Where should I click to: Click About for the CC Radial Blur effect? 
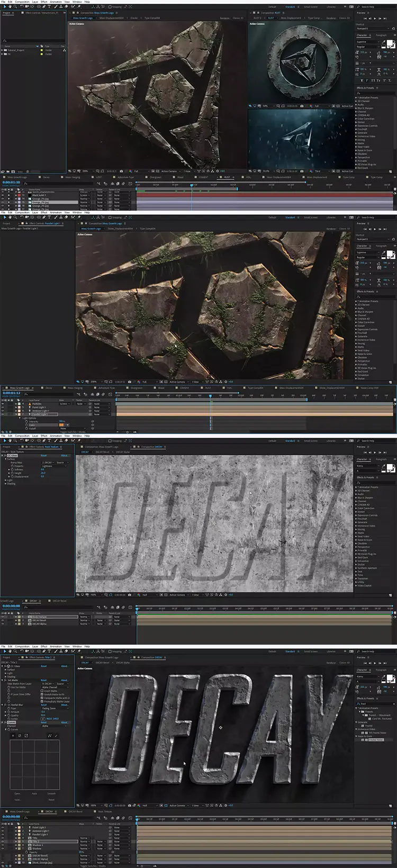point(65,705)
